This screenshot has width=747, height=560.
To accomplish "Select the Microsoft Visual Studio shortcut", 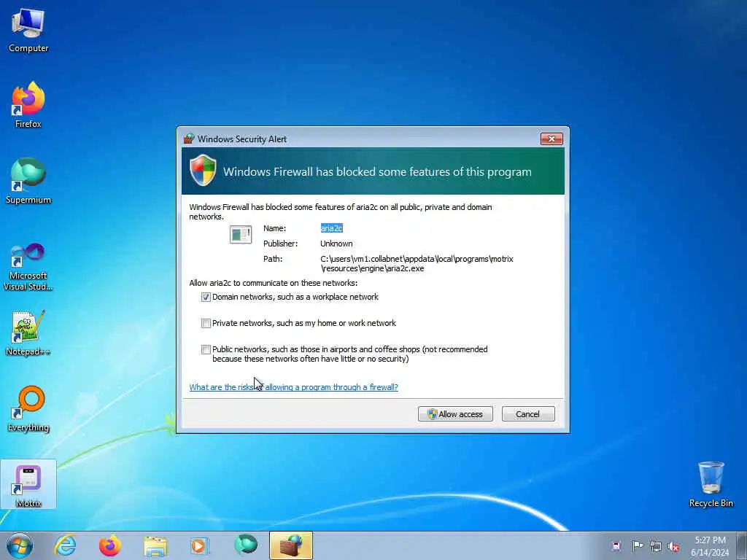I will pos(28,267).
